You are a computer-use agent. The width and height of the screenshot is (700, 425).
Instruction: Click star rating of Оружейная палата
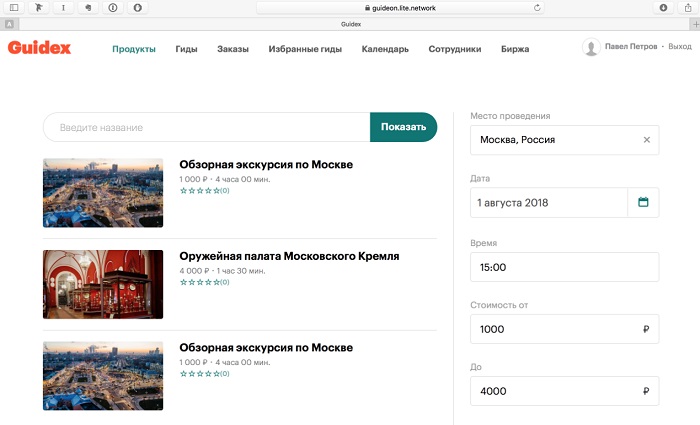(199, 282)
